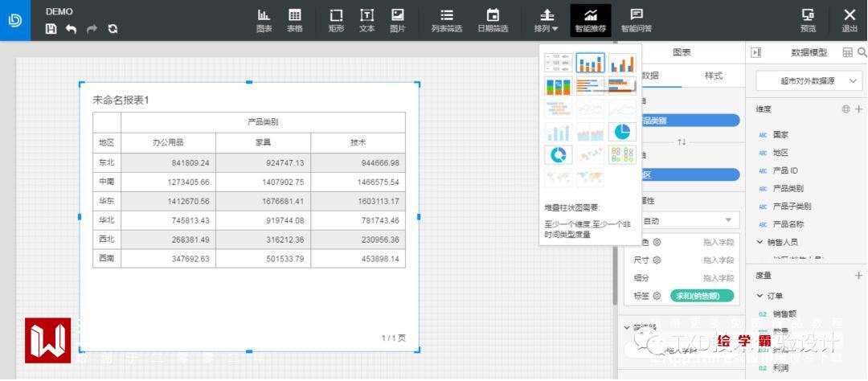Click the 预览 preview button

[808, 20]
